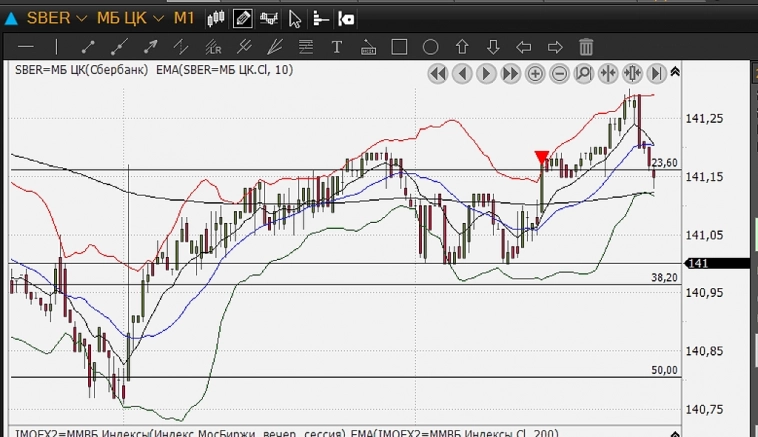The image size is (758, 437).
Task: Collapse the chart navigation panel chevron
Action: [676, 72]
